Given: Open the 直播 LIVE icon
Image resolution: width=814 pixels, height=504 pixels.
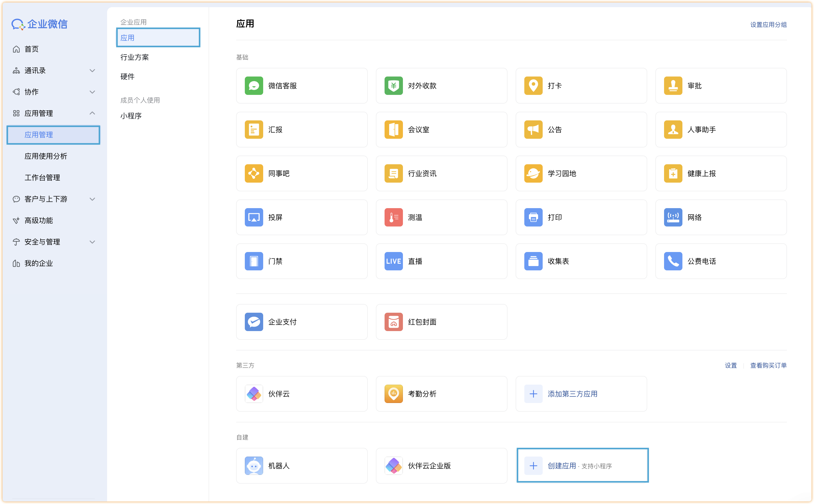Looking at the screenshot, I should point(393,261).
